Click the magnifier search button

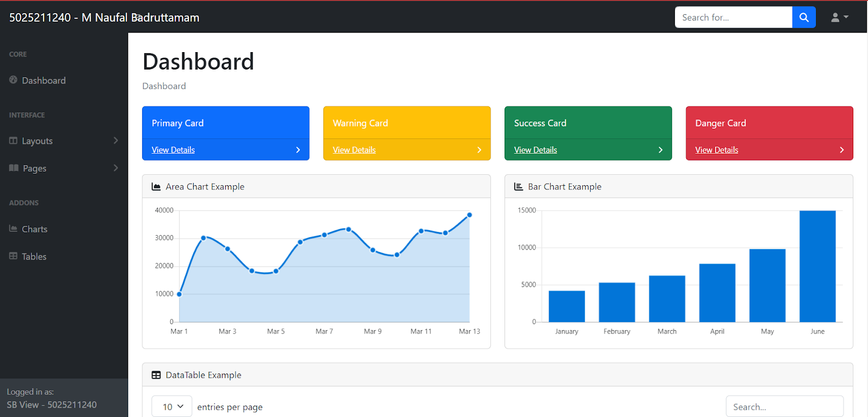click(x=804, y=17)
